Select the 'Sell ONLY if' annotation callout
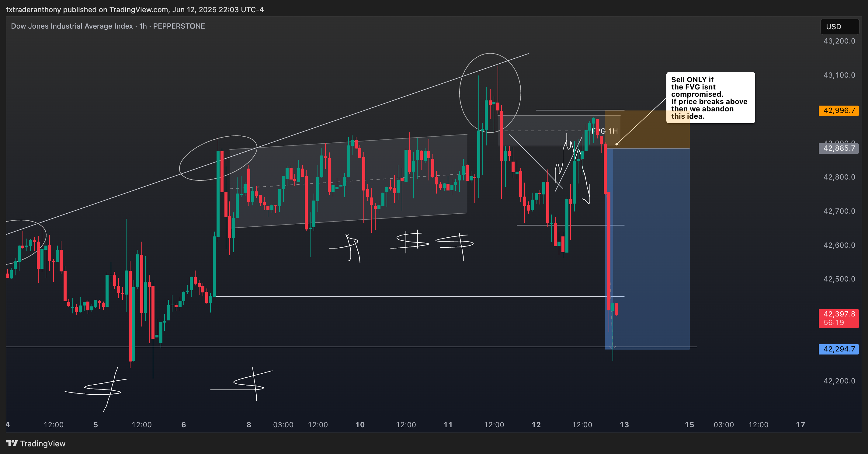 coord(710,98)
